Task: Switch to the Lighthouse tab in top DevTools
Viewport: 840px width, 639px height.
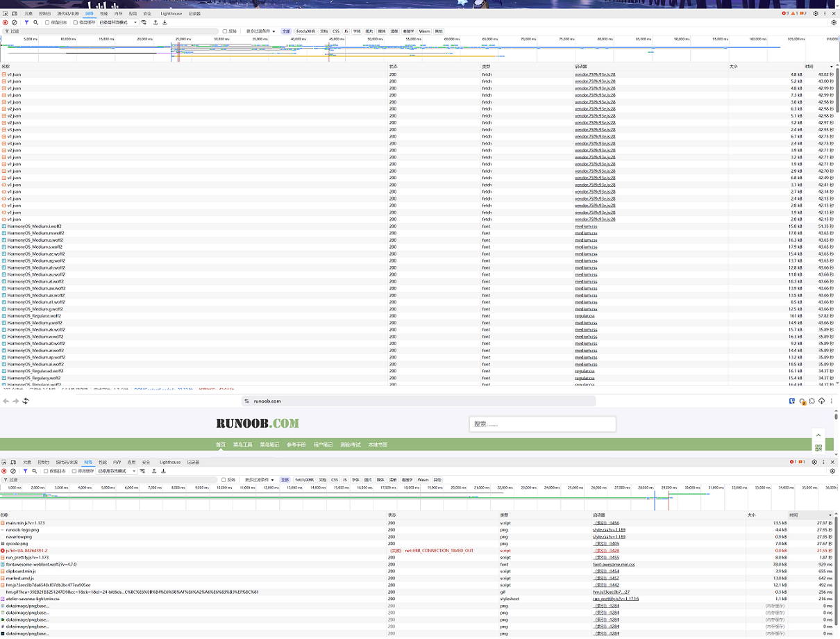Action: [x=171, y=13]
